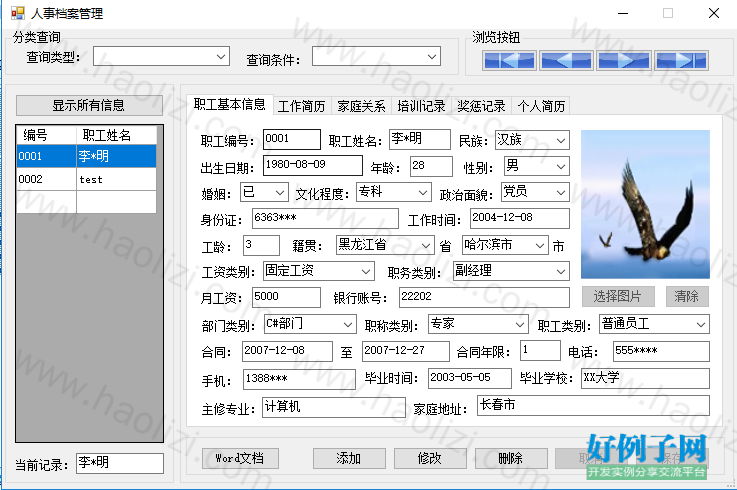Click the 年龄 field showing 28

(x=431, y=166)
